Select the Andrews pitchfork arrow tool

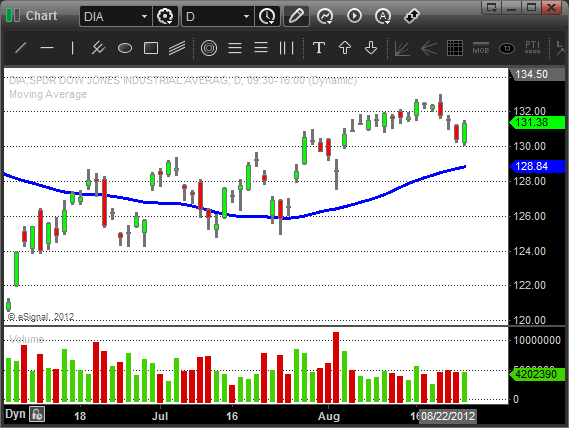point(429,48)
